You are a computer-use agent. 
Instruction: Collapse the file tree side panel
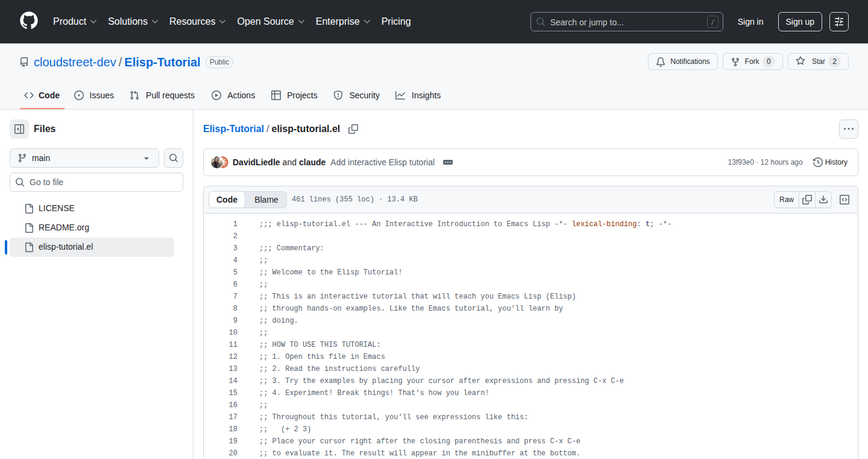coord(19,129)
